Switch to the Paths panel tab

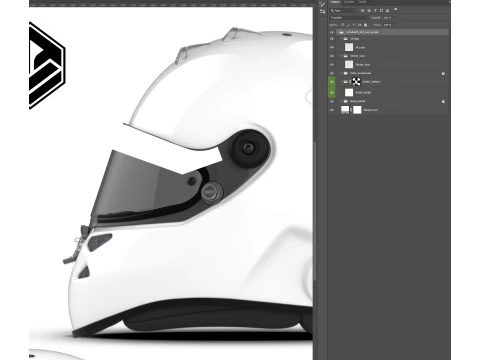pos(362,2)
